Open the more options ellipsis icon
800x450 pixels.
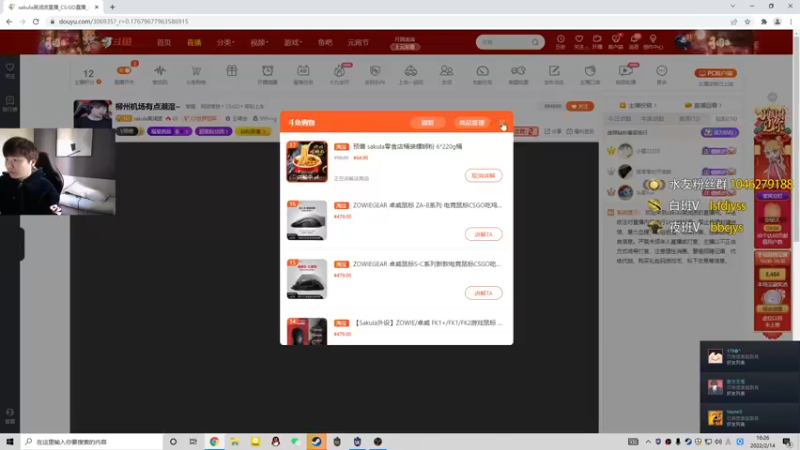(662, 71)
